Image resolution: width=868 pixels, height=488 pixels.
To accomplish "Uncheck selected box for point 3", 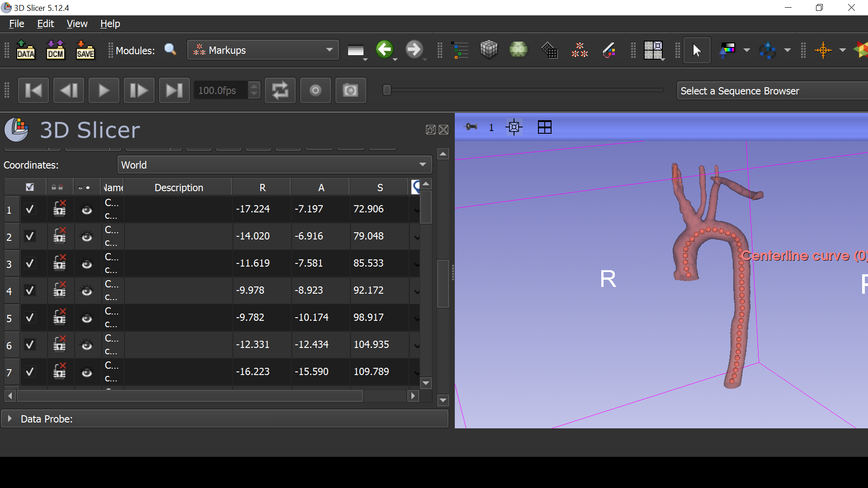I will tap(30, 263).
